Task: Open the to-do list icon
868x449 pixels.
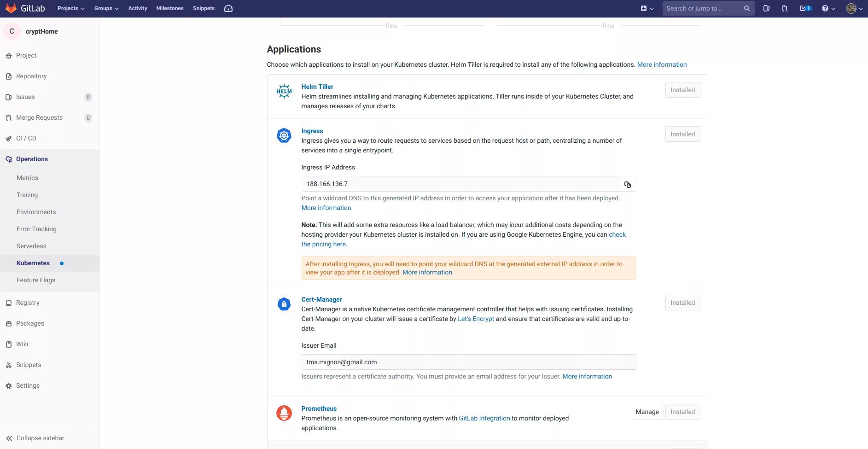Action: click(x=805, y=8)
